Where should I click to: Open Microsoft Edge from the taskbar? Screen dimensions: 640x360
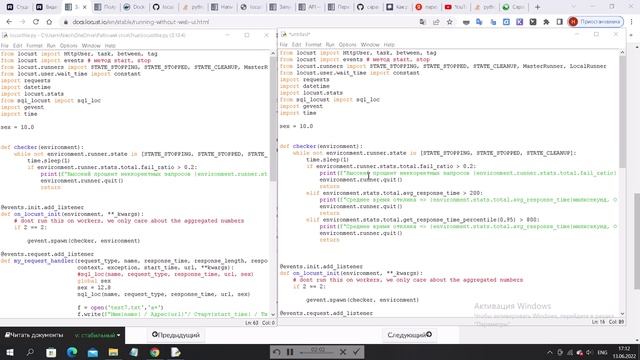pyautogui.click(x=72, y=352)
